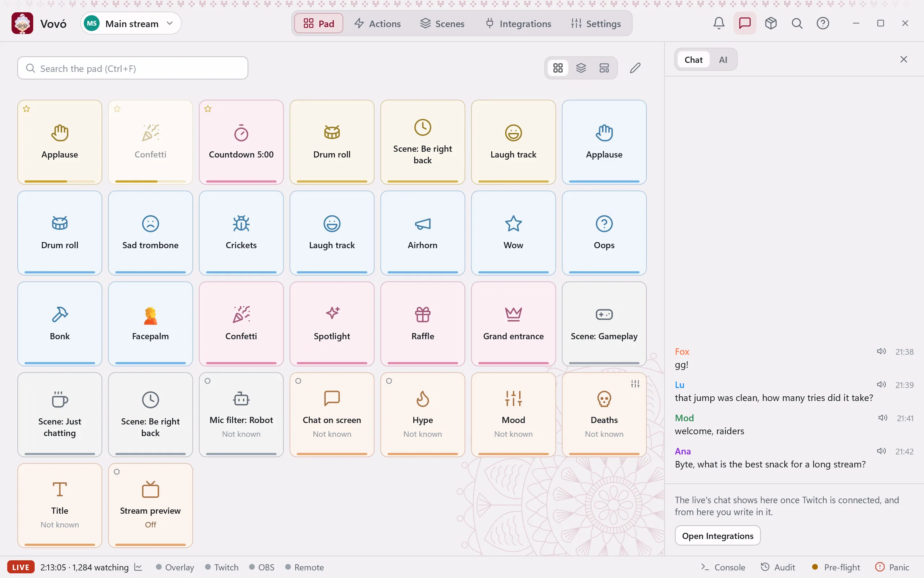Open the Settings tab
Viewport: 924px width, 578px height.
(596, 23)
